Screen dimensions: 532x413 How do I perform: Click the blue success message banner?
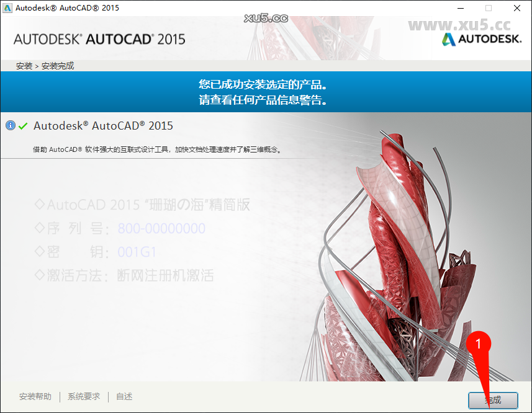click(x=266, y=92)
